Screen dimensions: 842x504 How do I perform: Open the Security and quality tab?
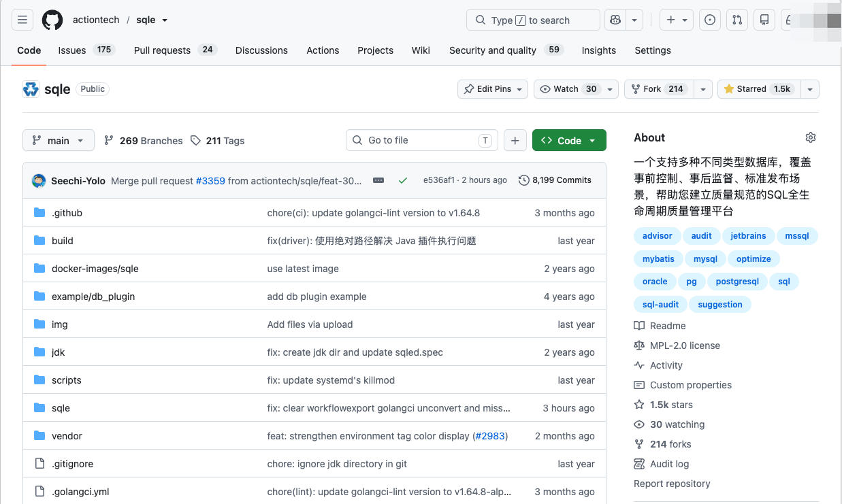506,50
